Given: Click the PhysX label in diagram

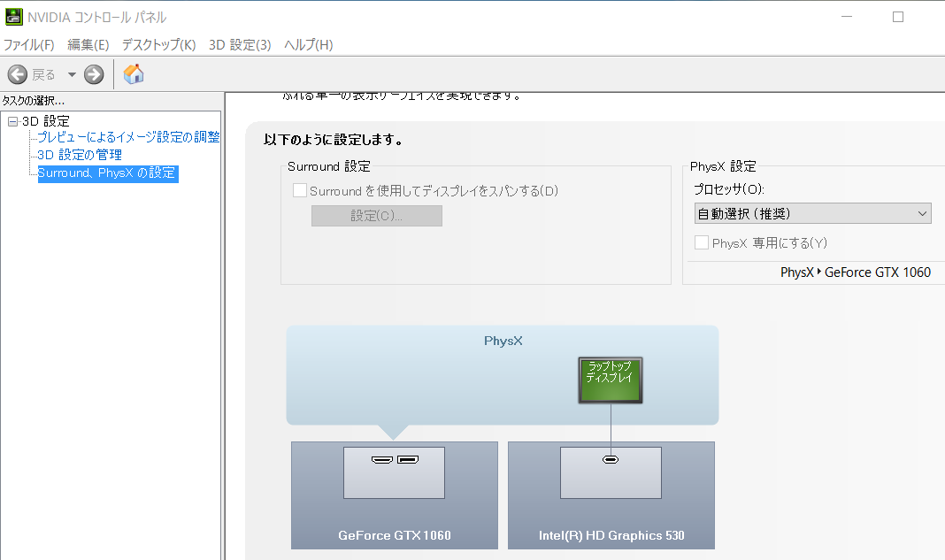Looking at the screenshot, I should click(503, 341).
